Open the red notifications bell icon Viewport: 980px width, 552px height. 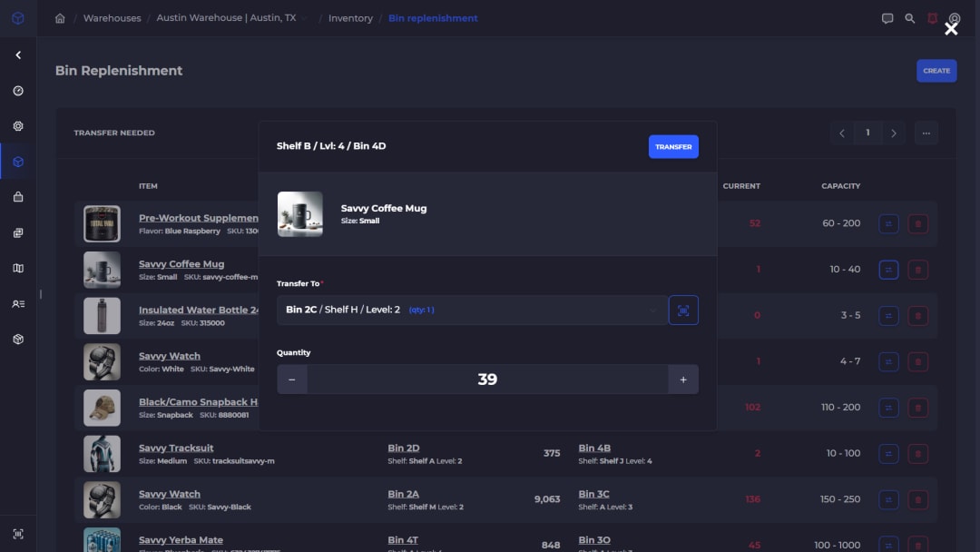click(932, 18)
